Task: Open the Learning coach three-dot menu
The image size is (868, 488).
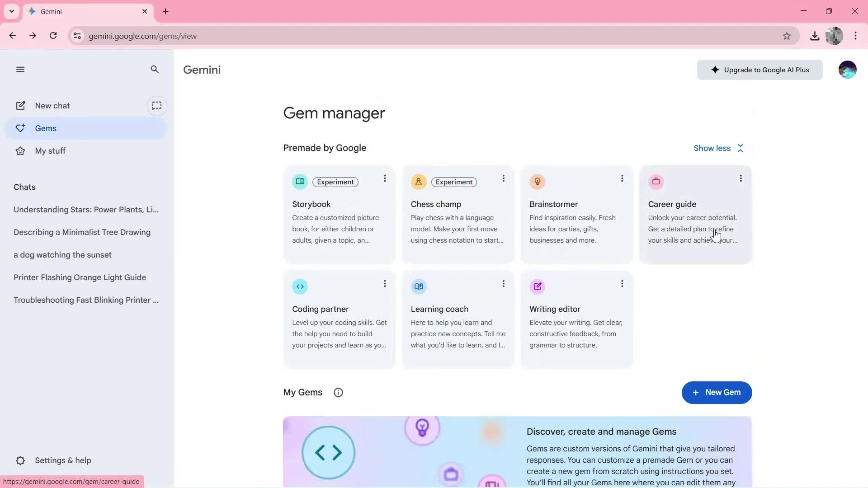Action: coord(503,284)
